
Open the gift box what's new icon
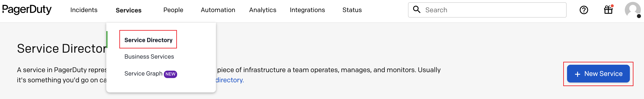(608, 10)
